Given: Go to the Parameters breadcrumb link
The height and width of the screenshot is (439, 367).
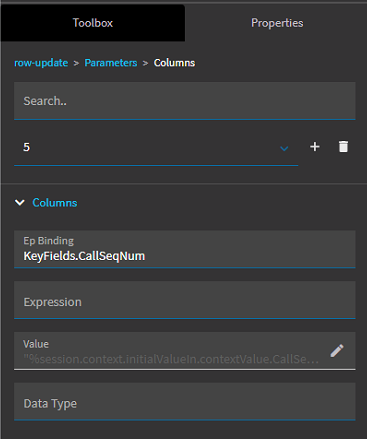Looking at the screenshot, I should (x=111, y=63).
